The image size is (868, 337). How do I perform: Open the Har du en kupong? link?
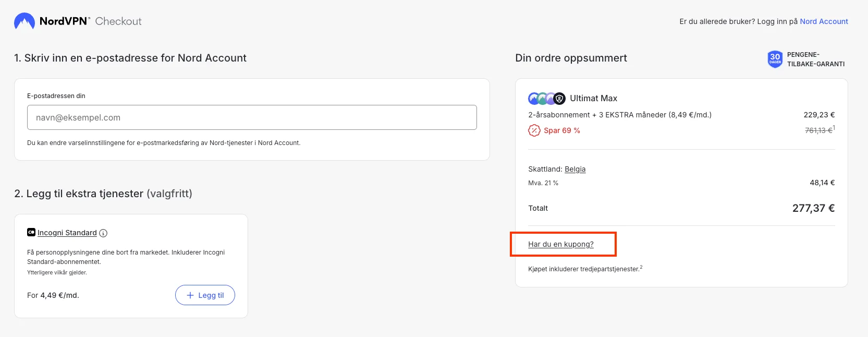pyautogui.click(x=561, y=244)
